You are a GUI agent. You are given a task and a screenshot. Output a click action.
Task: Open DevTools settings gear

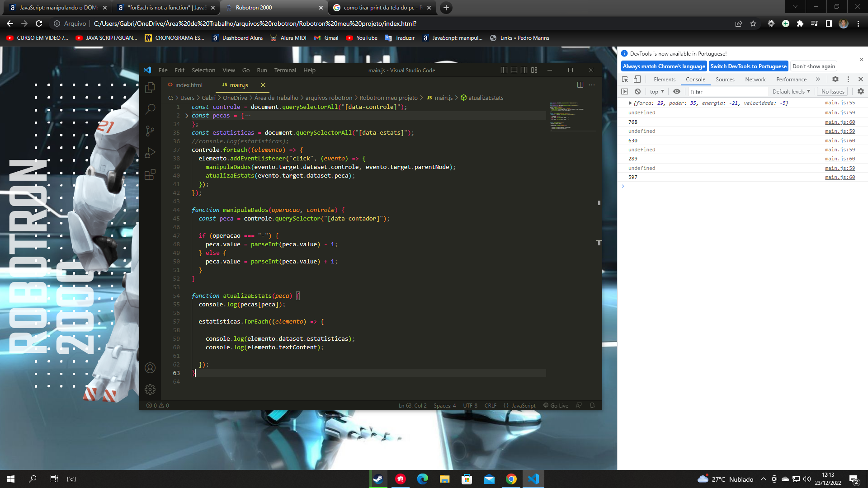click(x=835, y=79)
